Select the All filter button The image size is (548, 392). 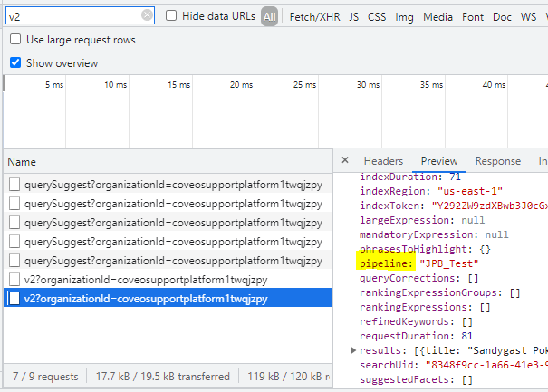point(269,16)
